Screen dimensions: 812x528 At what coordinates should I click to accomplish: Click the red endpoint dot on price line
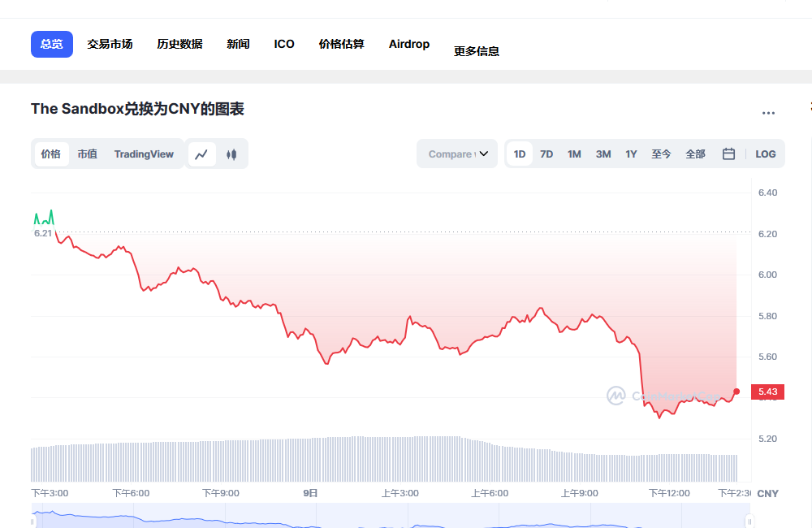[x=736, y=392]
